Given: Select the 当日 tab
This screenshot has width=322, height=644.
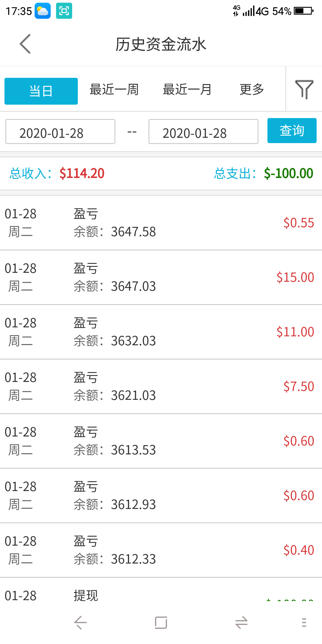Looking at the screenshot, I should click(x=41, y=91).
